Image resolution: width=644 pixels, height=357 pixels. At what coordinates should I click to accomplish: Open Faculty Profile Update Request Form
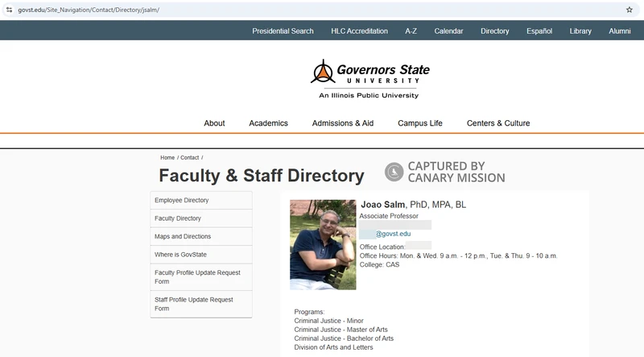pos(201,277)
